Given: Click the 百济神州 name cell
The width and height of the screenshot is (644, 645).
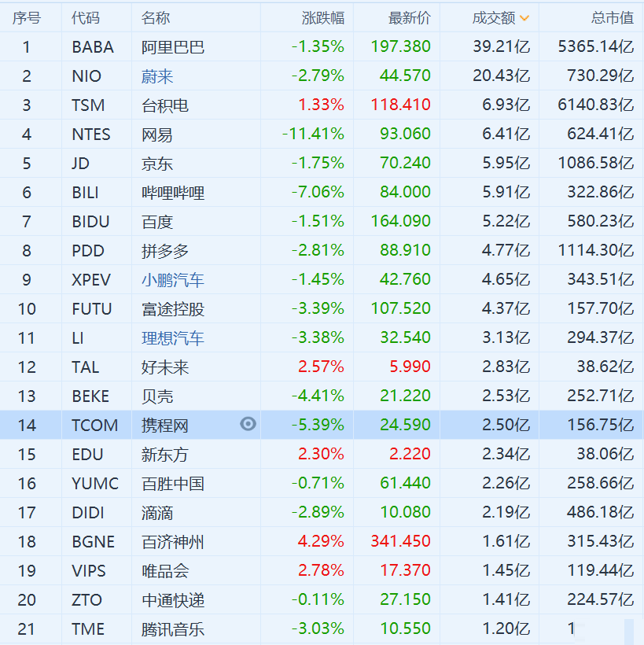Looking at the screenshot, I should pos(173,542).
